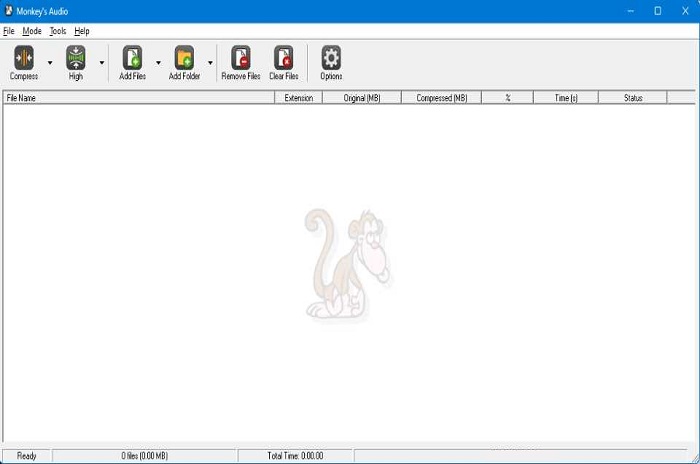700x464 pixels.
Task: Open the Add Files dropdown arrow
Action: (x=158, y=62)
